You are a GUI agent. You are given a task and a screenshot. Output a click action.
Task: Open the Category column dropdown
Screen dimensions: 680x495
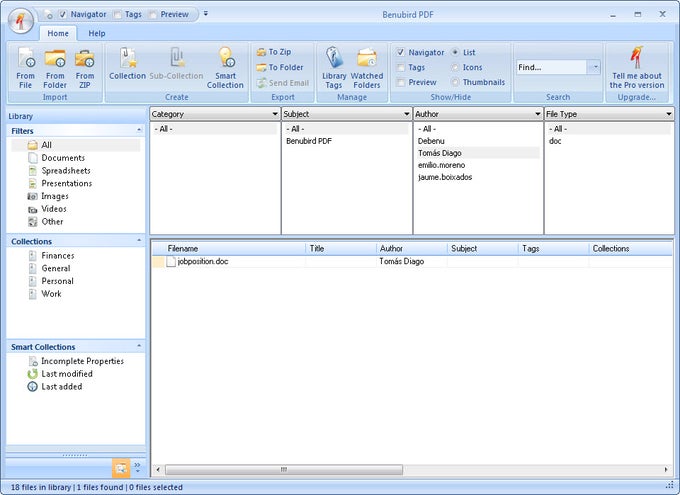(x=275, y=114)
